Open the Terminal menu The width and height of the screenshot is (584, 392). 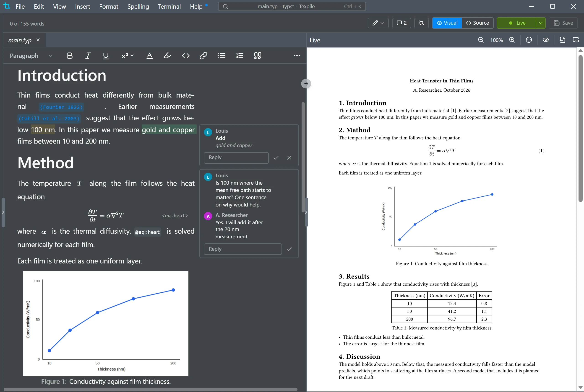coord(169,7)
